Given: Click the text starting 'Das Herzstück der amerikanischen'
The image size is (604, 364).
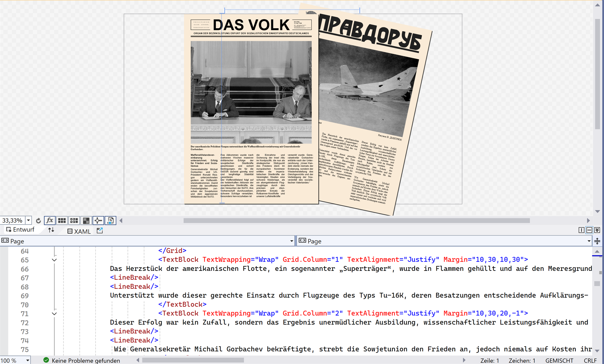Looking at the screenshot, I should pyautogui.click(x=175, y=269).
